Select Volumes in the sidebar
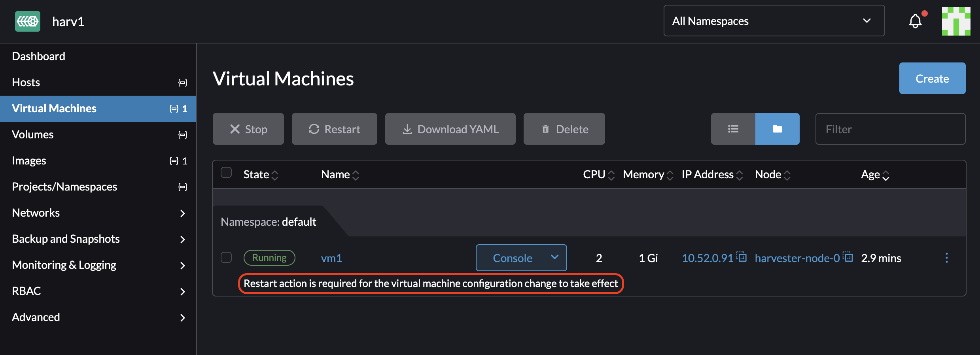 (33, 134)
